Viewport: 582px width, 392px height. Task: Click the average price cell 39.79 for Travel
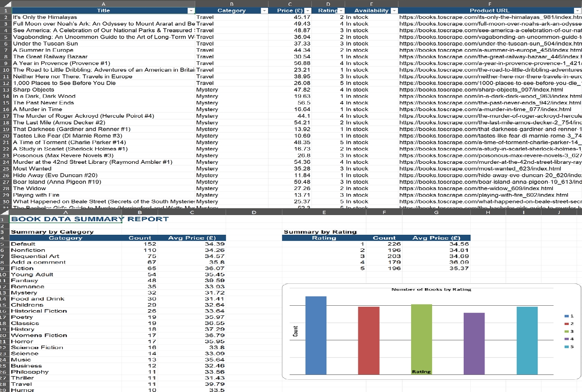pos(192,384)
